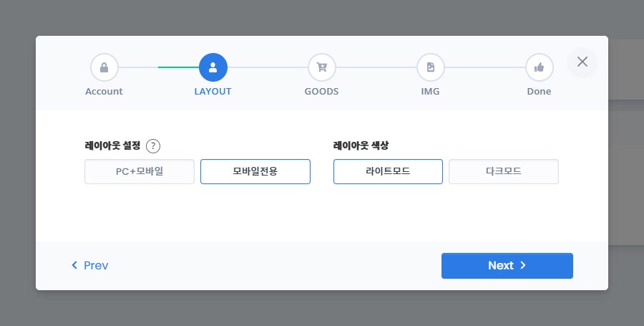The height and width of the screenshot is (326, 644).
Task: Click the Done thumbs-up step icon
Action: 539,68
